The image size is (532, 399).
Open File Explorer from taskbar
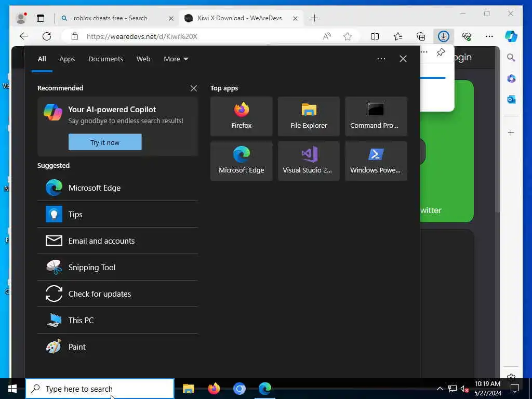(x=188, y=389)
